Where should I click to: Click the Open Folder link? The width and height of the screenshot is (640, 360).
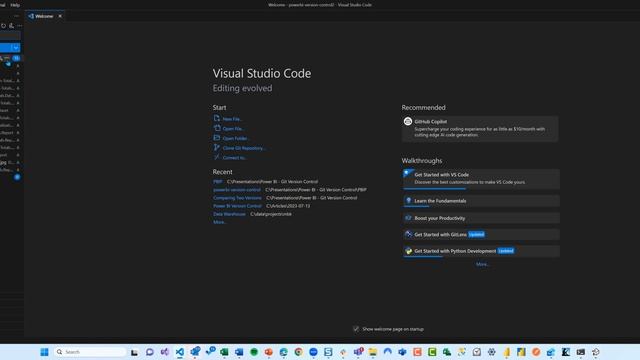point(231,138)
